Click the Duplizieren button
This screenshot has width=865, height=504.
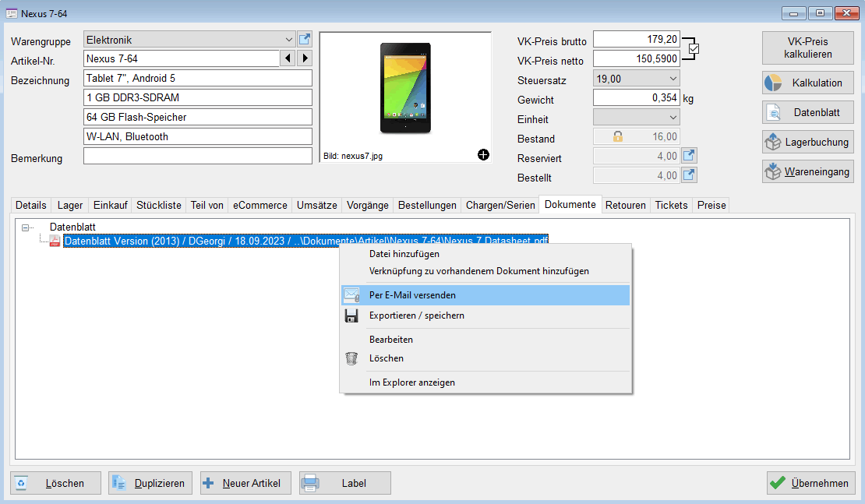(150, 483)
